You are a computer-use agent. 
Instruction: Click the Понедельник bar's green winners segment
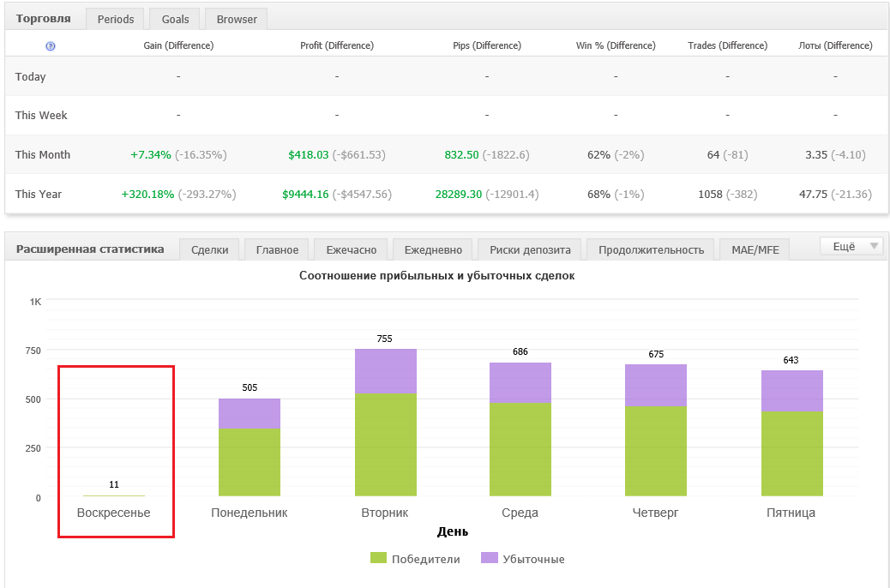pyautogui.click(x=250, y=462)
